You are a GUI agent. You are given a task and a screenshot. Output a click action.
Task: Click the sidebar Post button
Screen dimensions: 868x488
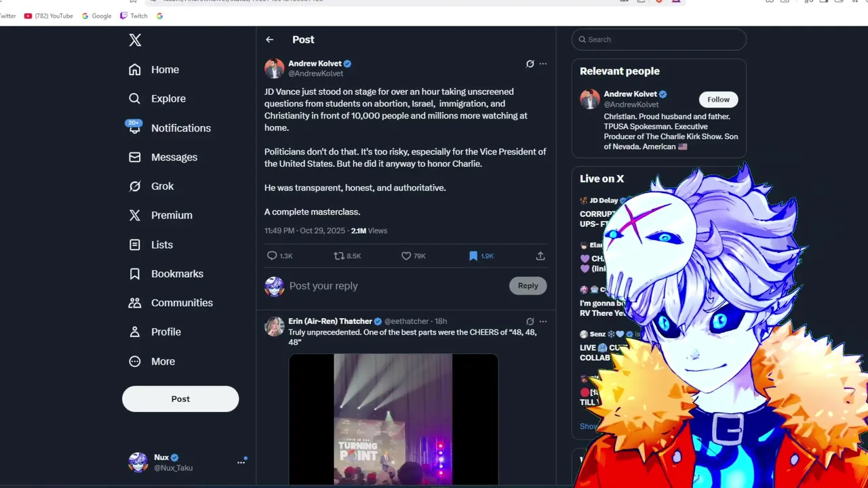click(180, 399)
